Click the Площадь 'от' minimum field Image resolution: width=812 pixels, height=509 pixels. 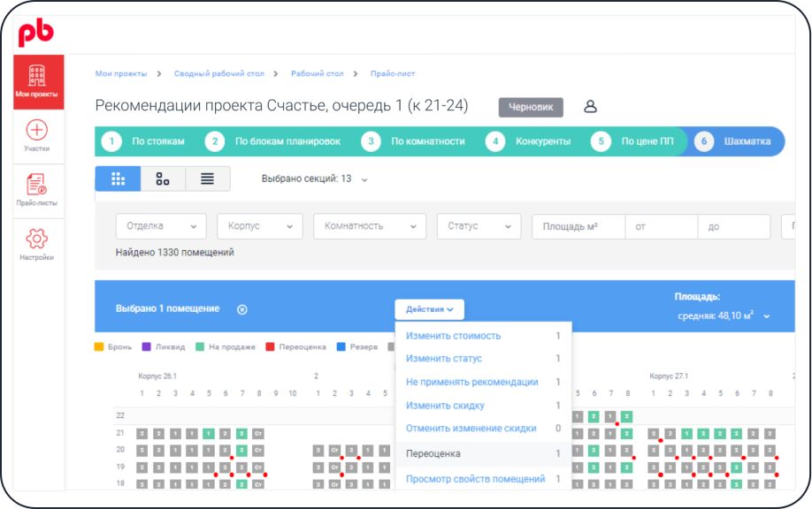662,226
